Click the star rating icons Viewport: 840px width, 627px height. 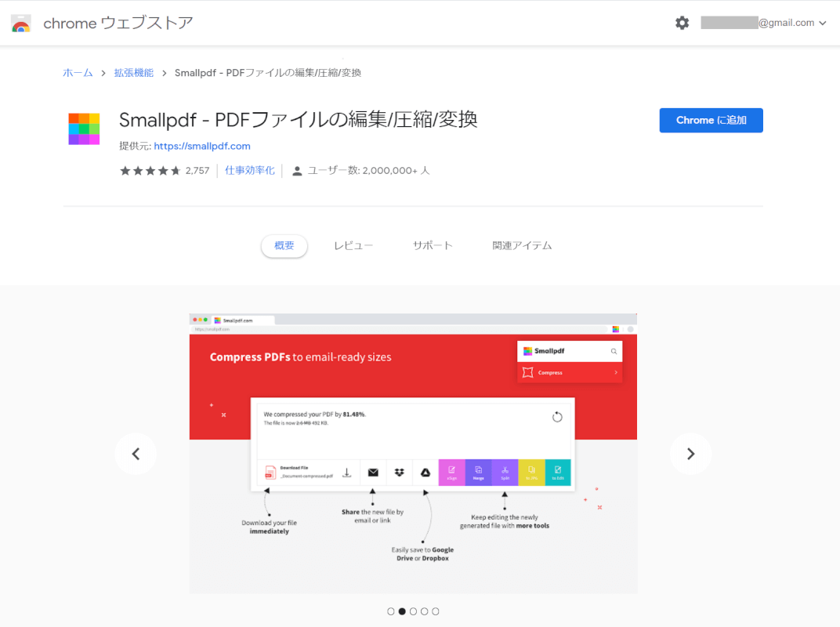(150, 171)
